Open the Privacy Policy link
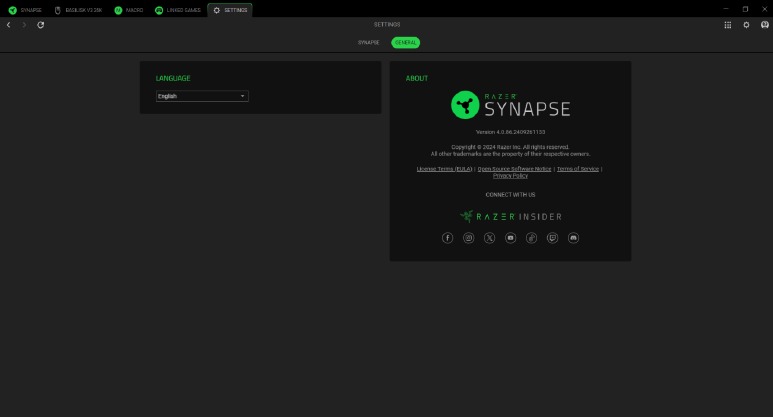This screenshot has height=419, width=773. click(x=510, y=176)
